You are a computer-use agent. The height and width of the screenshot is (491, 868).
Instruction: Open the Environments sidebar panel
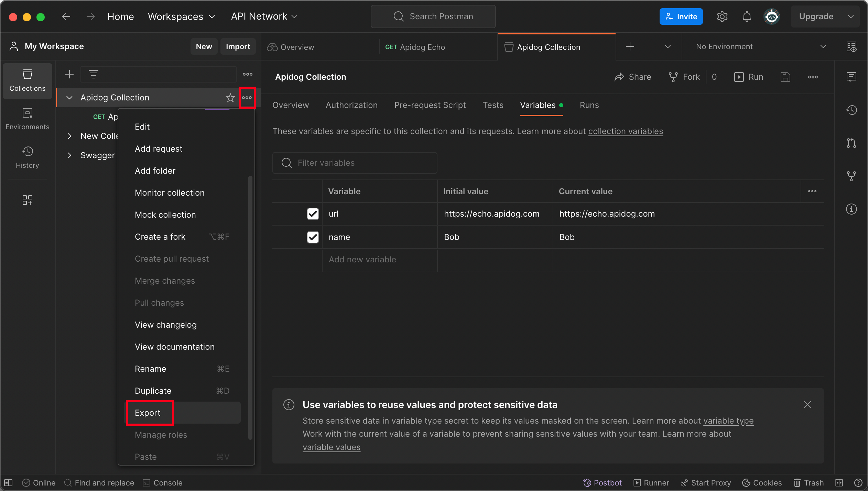(x=27, y=119)
